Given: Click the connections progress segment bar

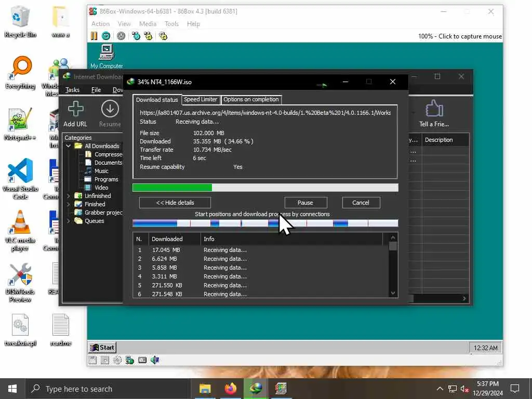Looking at the screenshot, I should (x=265, y=223).
